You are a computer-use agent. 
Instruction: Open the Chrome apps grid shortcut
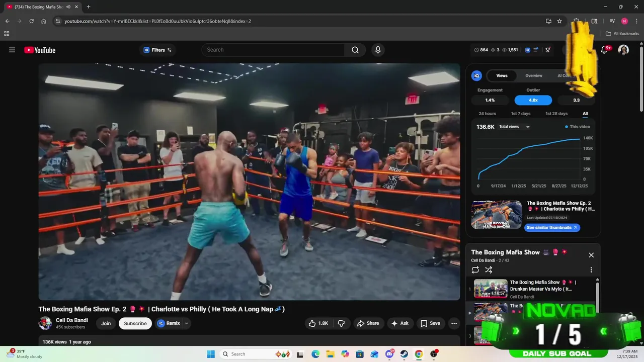point(7,34)
